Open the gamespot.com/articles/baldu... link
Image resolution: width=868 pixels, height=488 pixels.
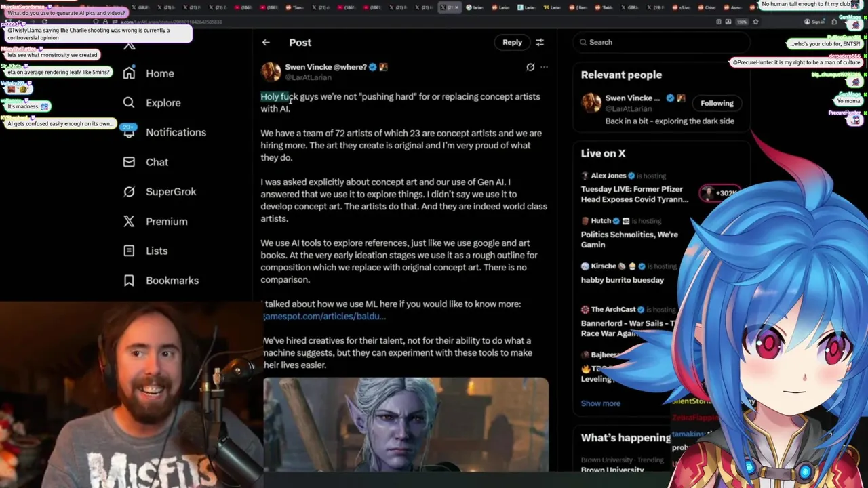tap(324, 317)
